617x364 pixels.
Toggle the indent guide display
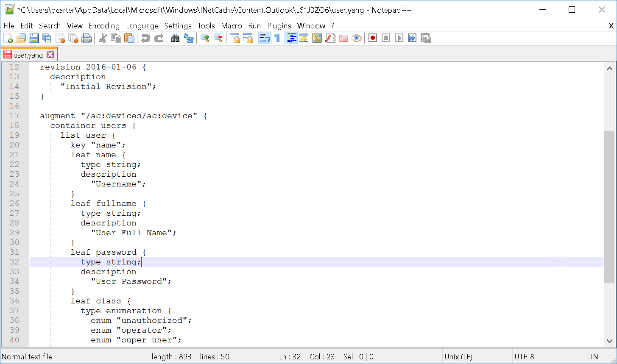pyautogui.click(x=291, y=38)
